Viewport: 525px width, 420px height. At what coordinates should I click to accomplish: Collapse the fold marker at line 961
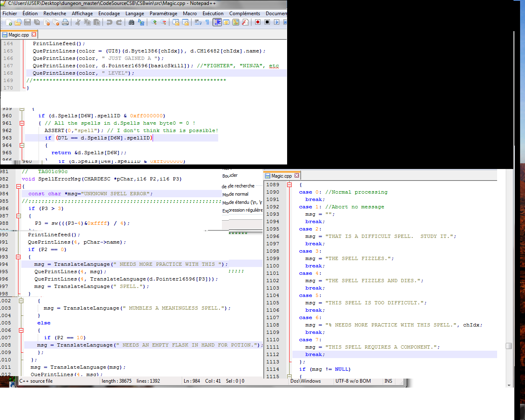click(22, 123)
